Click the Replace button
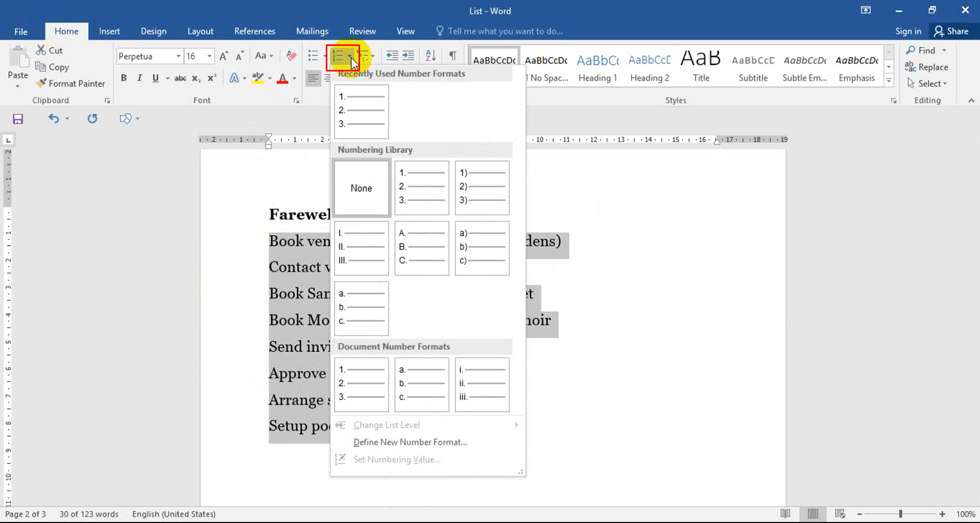The width and height of the screenshot is (980, 523). click(x=926, y=67)
